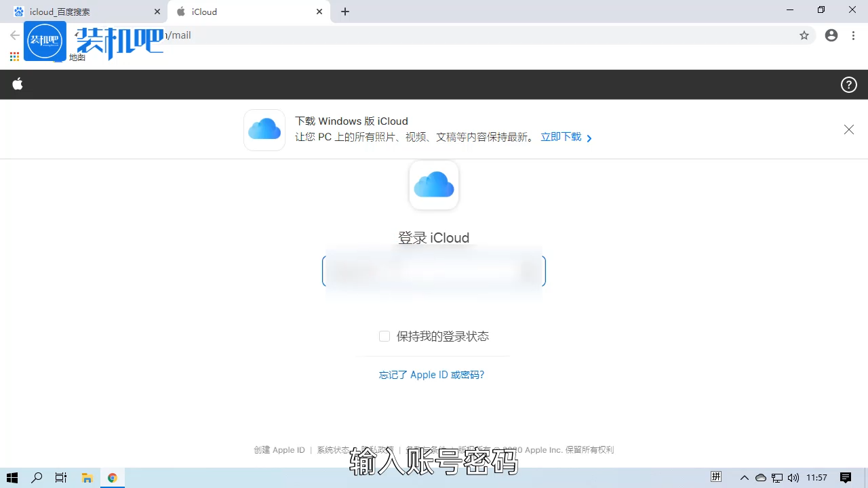Click the 立即下载 link in the banner
The image size is (868, 488).
tap(561, 136)
